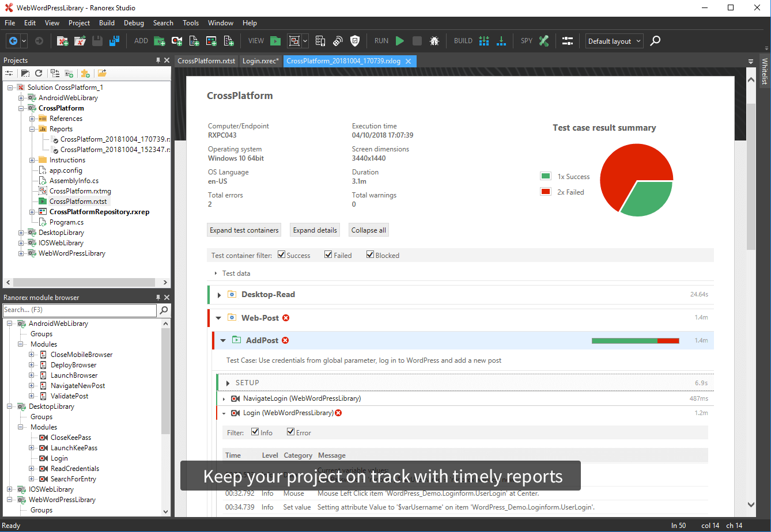Toggle the Info log filter checkbox
771x532 pixels.
tap(255, 432)
